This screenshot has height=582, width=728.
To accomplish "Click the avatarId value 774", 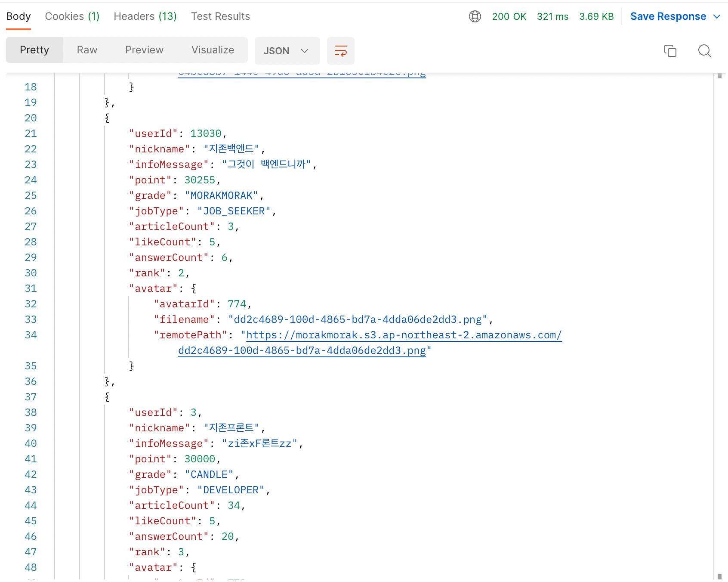I will [237, 304].
